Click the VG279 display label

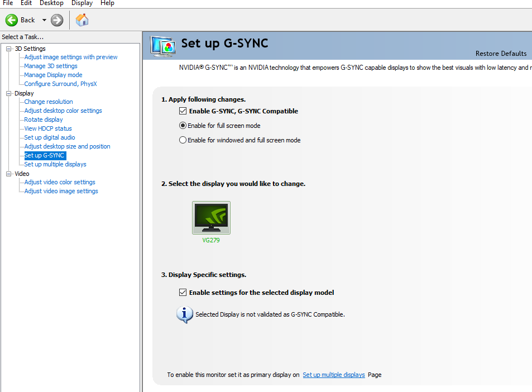(211, 240)
